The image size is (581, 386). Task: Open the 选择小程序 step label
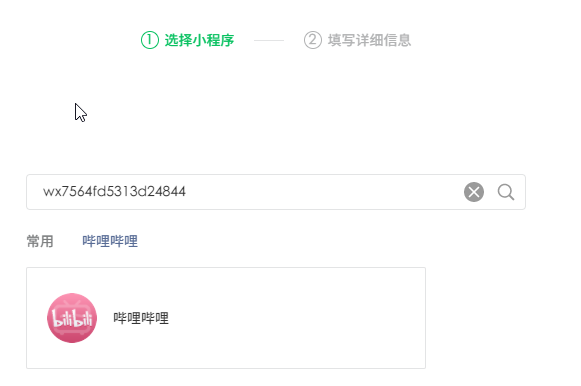pos(199,40)
